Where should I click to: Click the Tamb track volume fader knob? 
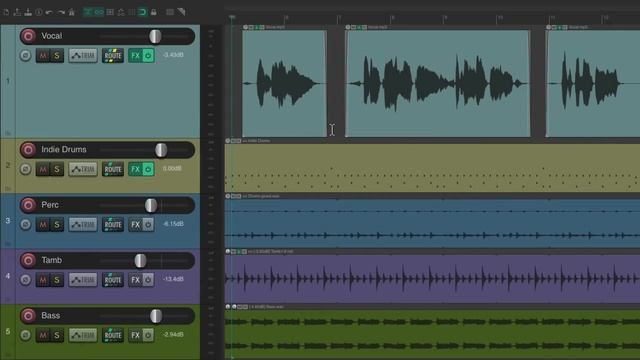pyautogui.click(x=140, y=260)
